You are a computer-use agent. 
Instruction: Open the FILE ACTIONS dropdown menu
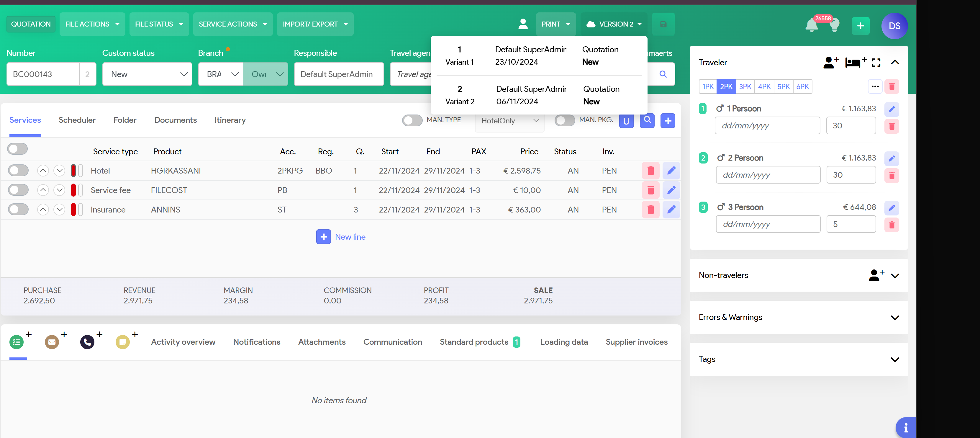click(92, 24)
